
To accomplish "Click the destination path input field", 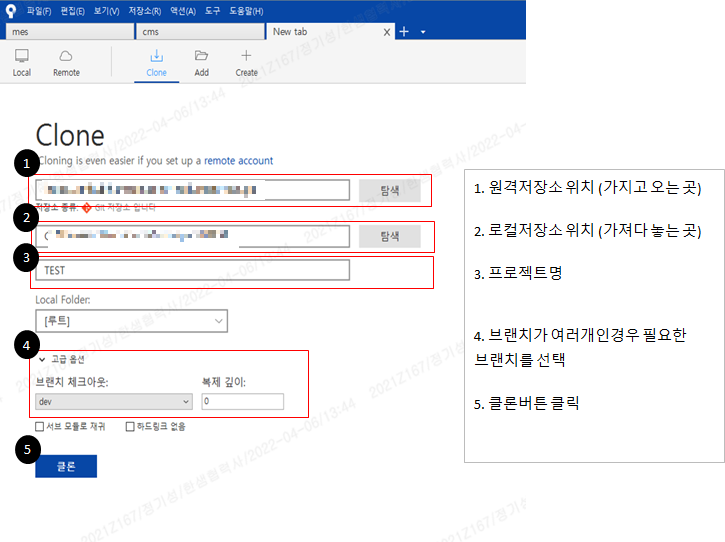I will coord(192,236).
